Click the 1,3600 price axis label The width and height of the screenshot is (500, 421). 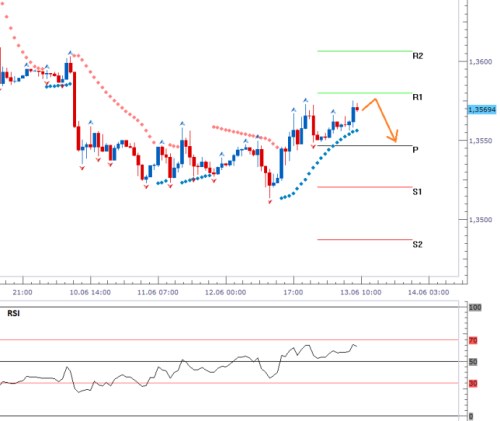480,62
